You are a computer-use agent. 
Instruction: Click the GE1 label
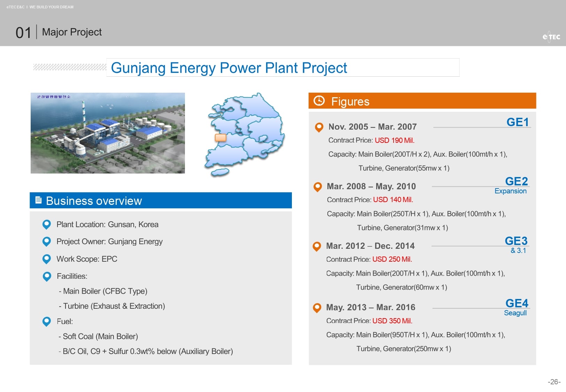pyautogui.click(x=518, y=122)
